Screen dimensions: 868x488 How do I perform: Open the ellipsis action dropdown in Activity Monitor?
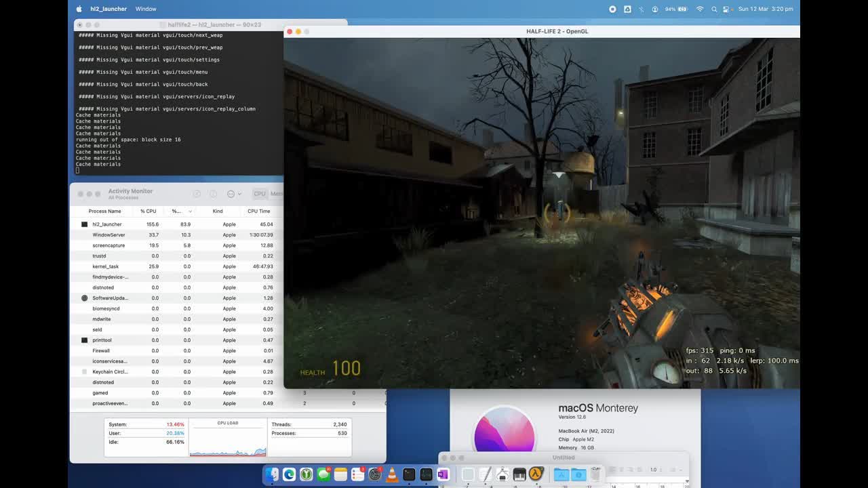pyautogui.click(x=233, y=194)
